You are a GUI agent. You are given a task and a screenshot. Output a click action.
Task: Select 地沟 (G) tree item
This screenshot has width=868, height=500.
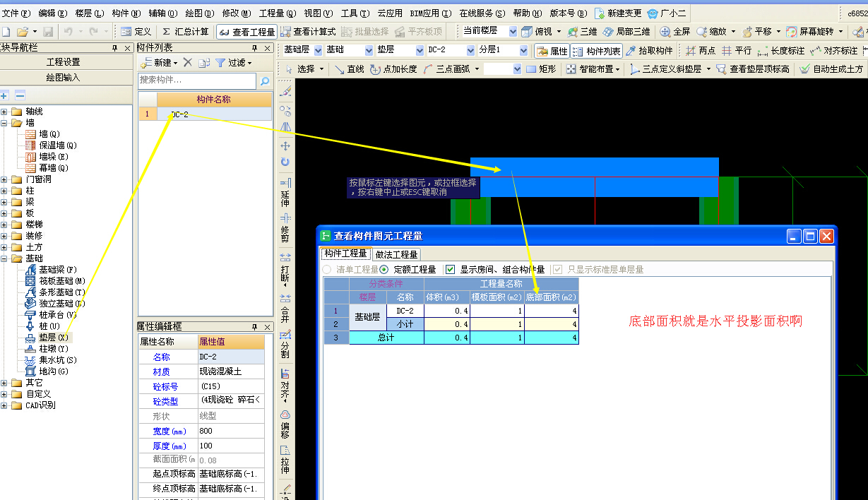47,371
